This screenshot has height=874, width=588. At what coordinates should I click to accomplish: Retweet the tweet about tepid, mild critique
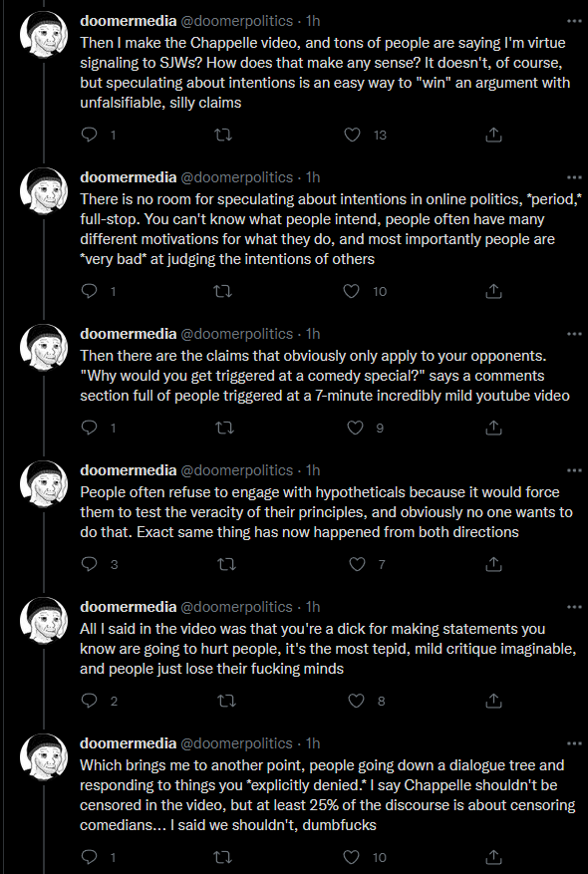pyautogui.click(x=226, y=702)
